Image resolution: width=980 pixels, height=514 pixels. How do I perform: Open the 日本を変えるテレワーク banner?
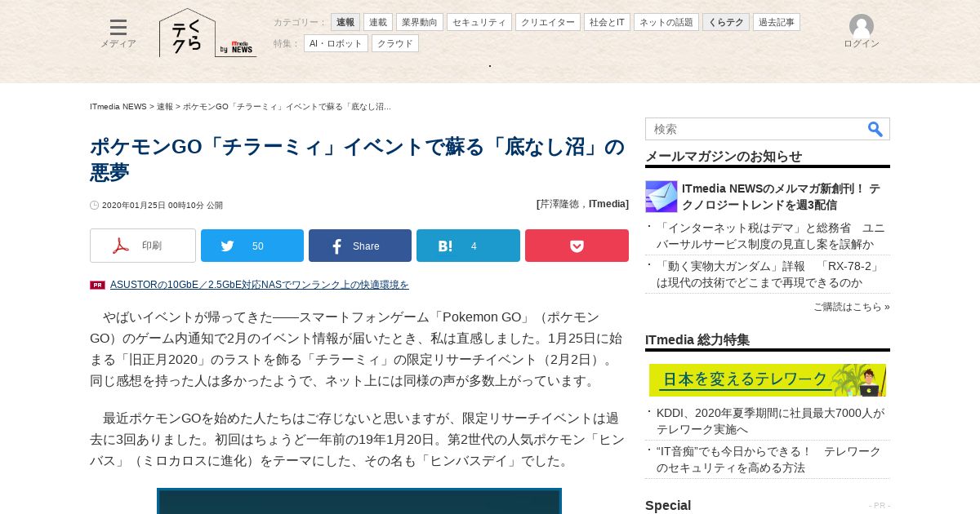[x=768, y=380]
